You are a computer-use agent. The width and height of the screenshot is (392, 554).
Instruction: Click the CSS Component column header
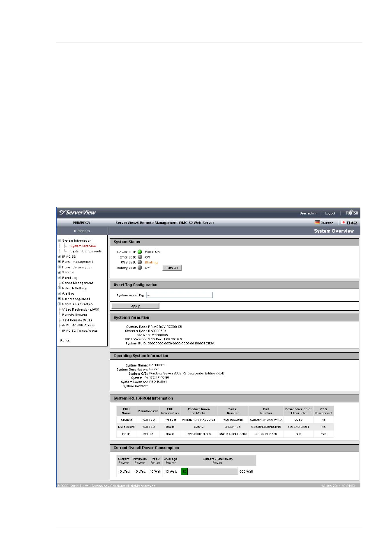point(323,411)
